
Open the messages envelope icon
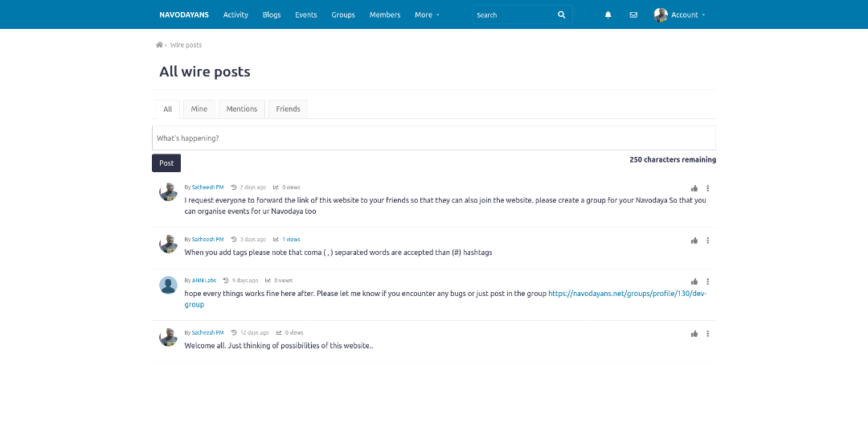pyautogui.click(x=633, y=14)
